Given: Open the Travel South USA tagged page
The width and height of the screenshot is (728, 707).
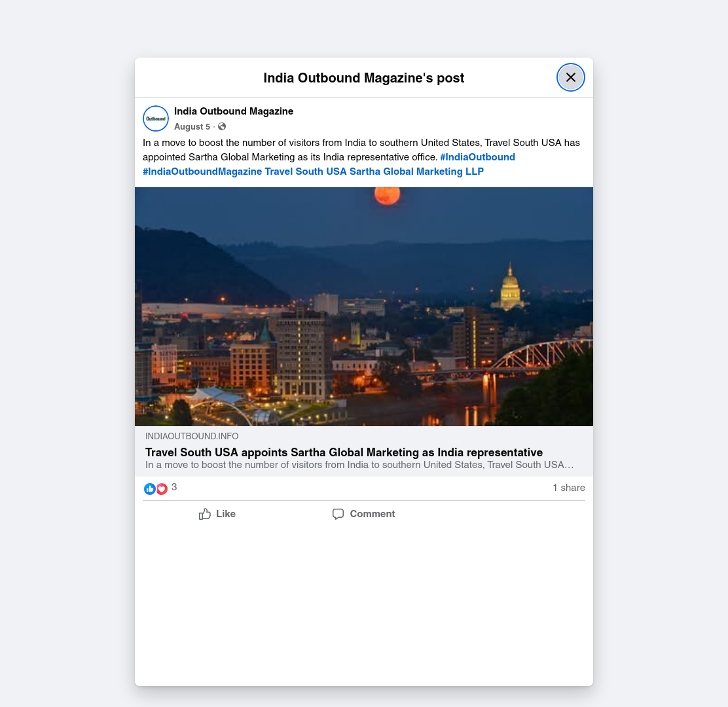Looking at the screenshot, I should pyautogui.click(x=306, y=172).
